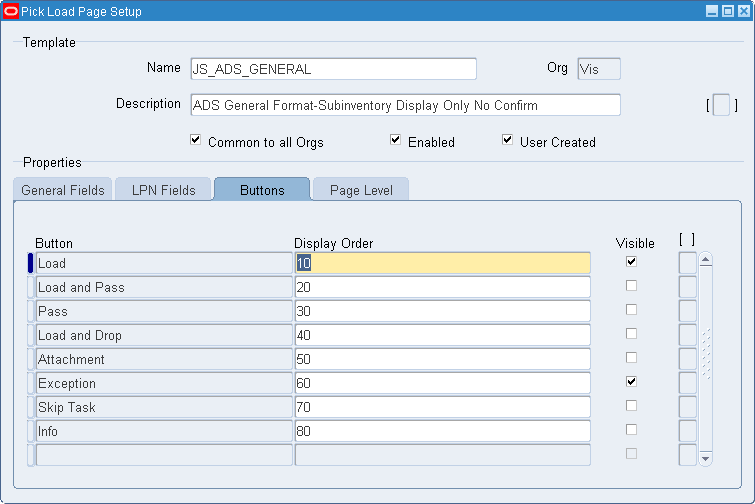Open the Page Level tab
The image size is (755, 504).
(x=361, y=190)
